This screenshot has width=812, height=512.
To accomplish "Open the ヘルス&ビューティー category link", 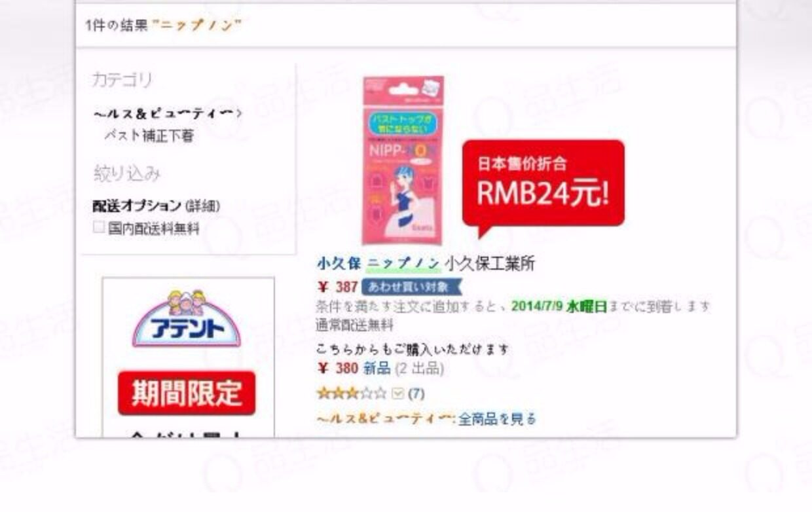I will [164, 114].
